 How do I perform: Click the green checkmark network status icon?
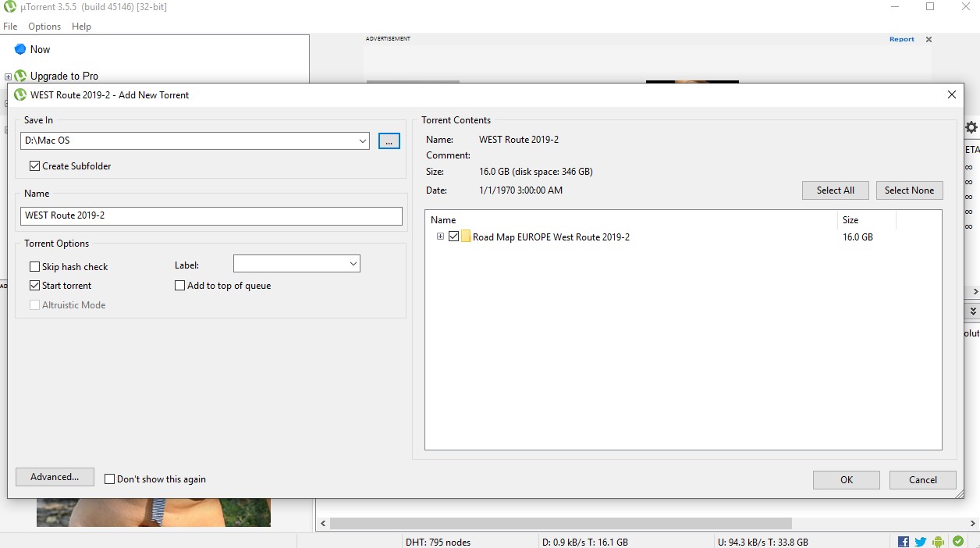tap(957, 541)
